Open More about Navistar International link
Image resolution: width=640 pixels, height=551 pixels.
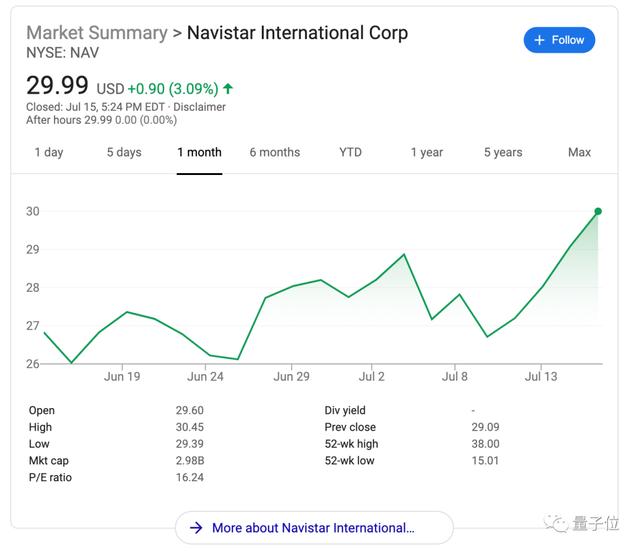tap(314, 528)
